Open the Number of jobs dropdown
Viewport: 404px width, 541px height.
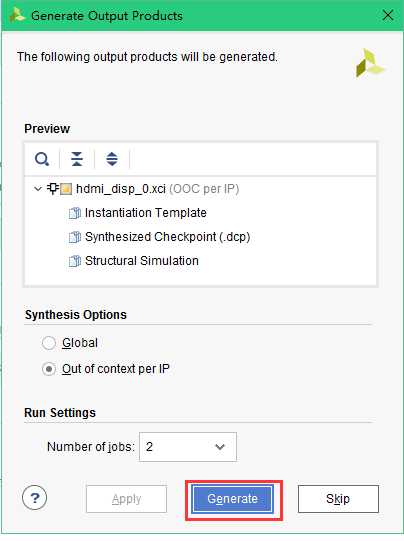tap(188, 447)
